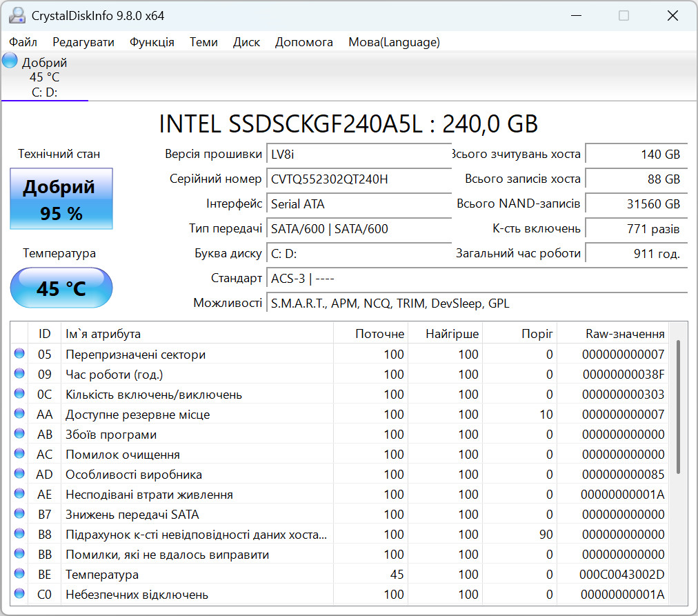Select the Перепризначені сектори row
Viewport: 698px width, 616px height.
tap(341, 355)
